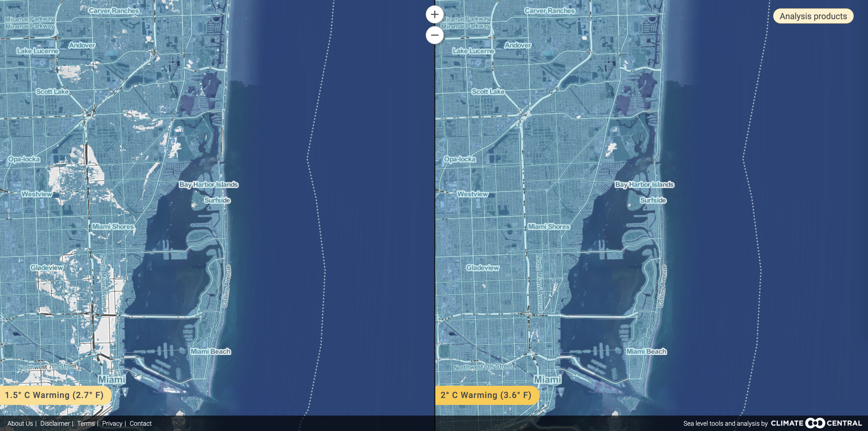Screen dimensions: 868x431
Task: Click Opa-locka label on left map
Action: coord(24,159)
